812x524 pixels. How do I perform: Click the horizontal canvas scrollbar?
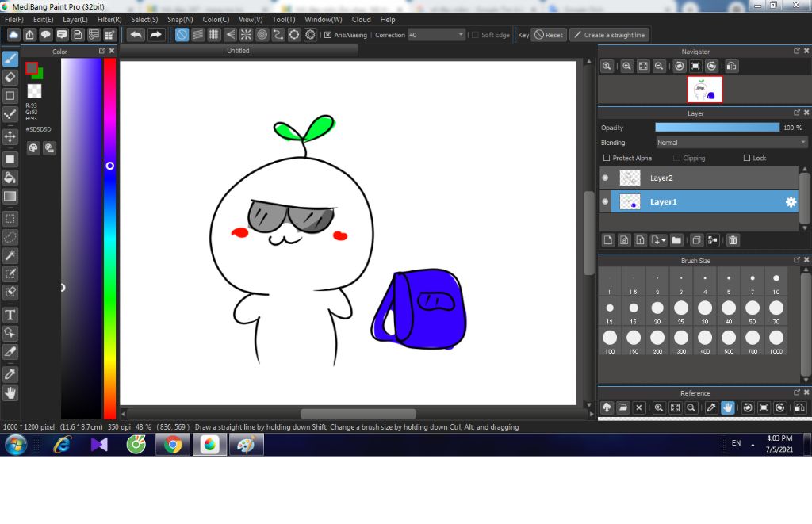[x=358, y=414]
